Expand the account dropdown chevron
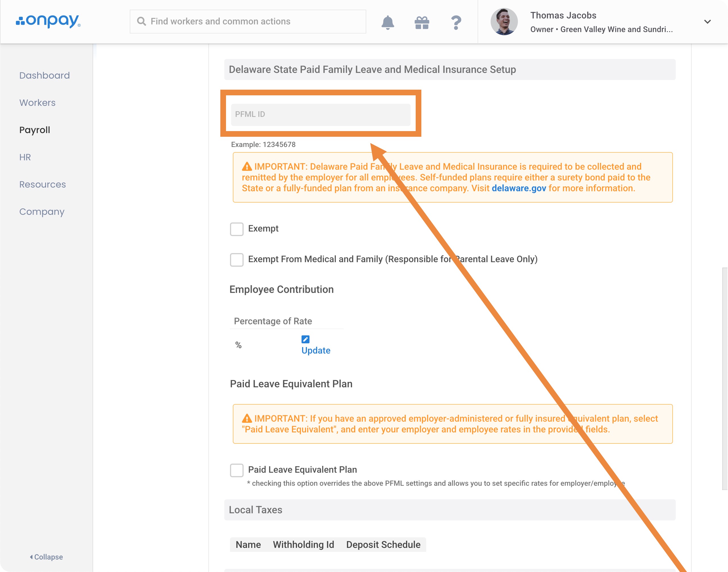This screenshot has width=728, height=572. coord(707,22)
